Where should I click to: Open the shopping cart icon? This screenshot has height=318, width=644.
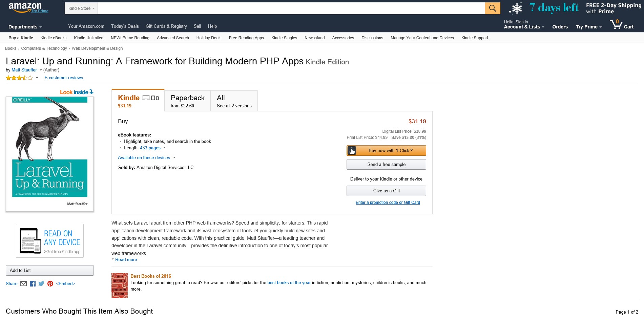[621, 25]
